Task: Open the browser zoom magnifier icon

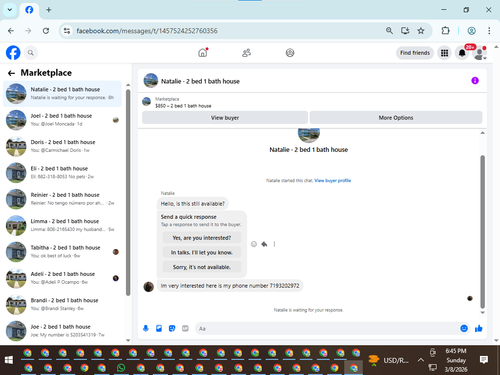Action: click(389, 31)
